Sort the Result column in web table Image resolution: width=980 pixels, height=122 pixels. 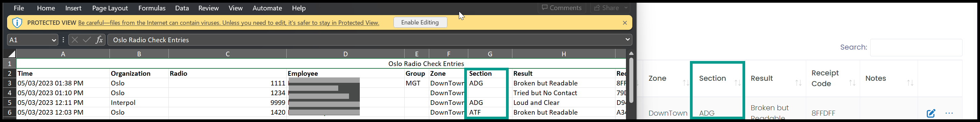[x=798, y=82]
